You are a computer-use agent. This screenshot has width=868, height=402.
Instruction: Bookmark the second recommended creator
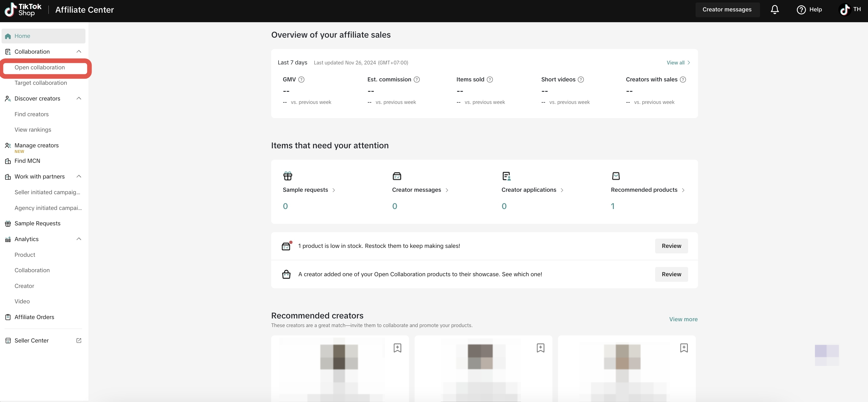click(x=540, y=348)
